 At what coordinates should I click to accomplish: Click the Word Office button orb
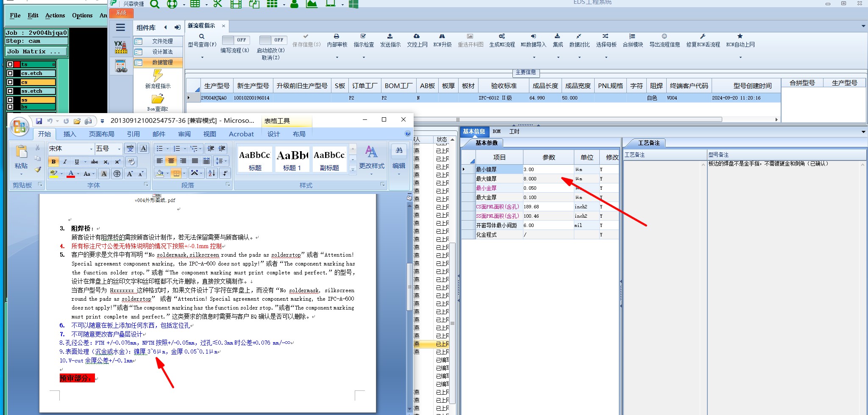coord(19,127)
